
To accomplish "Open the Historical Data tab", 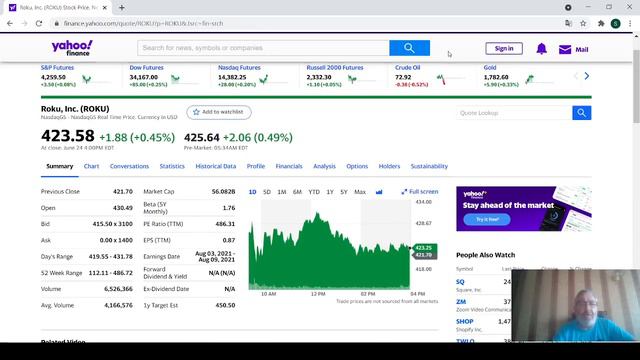I will (x=216, y=166).
